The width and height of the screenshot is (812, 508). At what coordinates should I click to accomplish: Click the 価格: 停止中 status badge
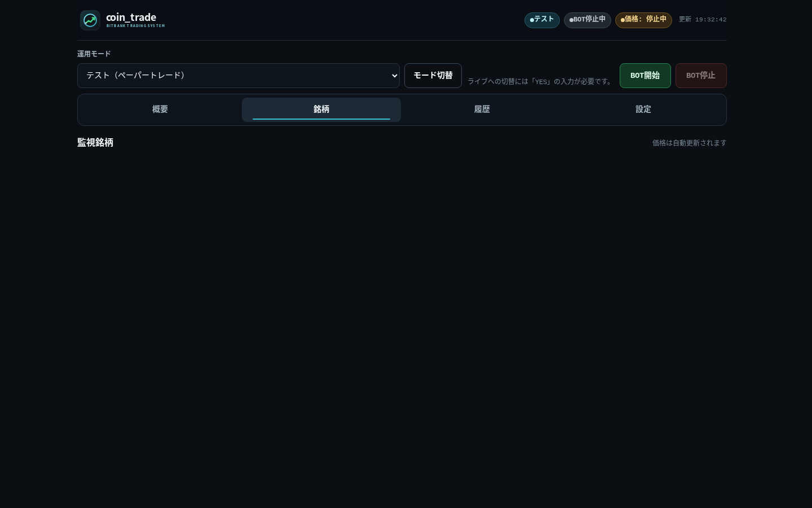point(643,20)
